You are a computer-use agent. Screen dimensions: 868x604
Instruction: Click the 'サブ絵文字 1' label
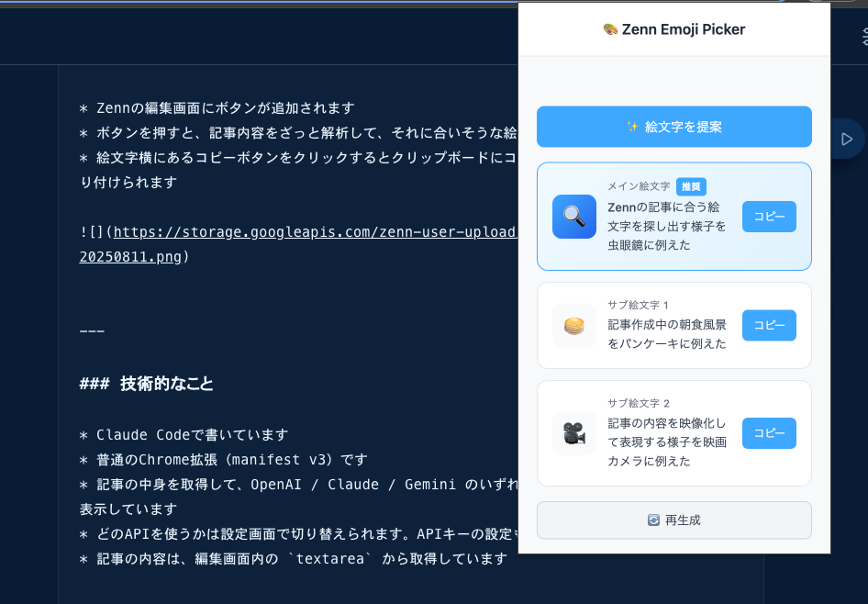click(639, 305)
